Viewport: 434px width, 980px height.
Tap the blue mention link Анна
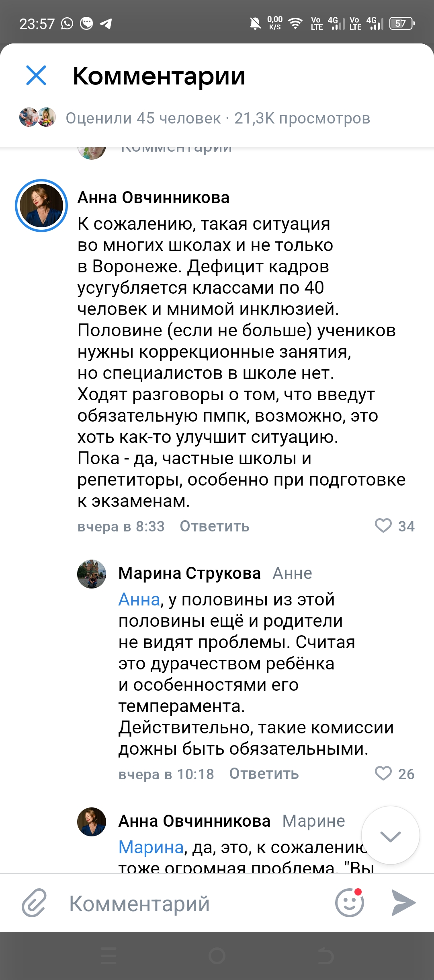pos(139,599)
